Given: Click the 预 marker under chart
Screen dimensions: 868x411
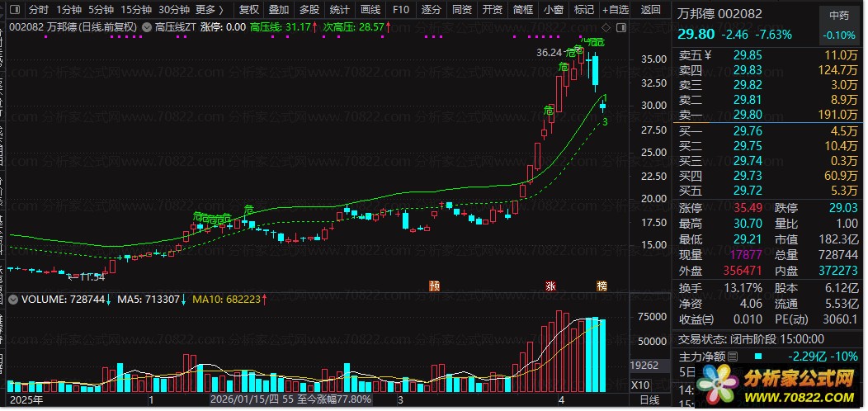Looking at the screenshot, I should 435,286.
